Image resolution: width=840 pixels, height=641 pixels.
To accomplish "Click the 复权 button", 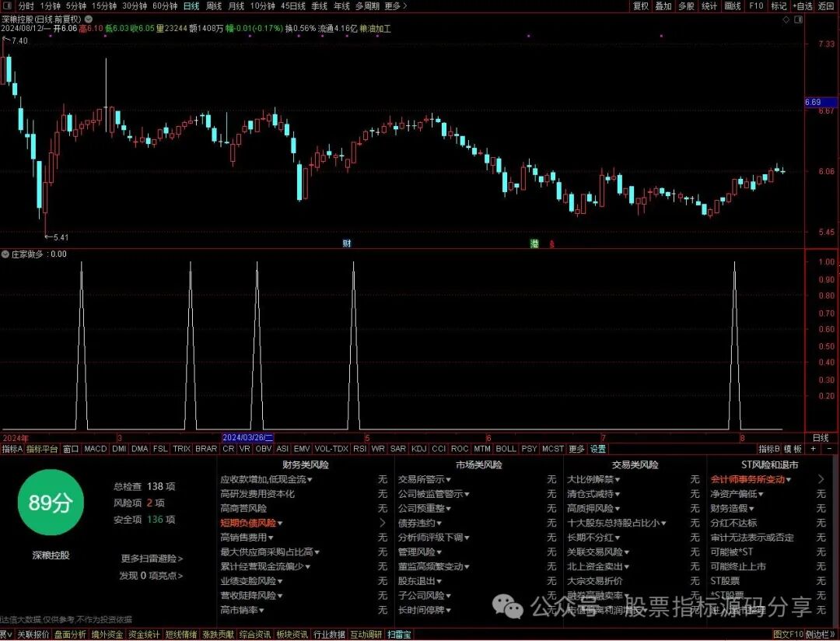I will pyautogui.click(x=641, y=6).
